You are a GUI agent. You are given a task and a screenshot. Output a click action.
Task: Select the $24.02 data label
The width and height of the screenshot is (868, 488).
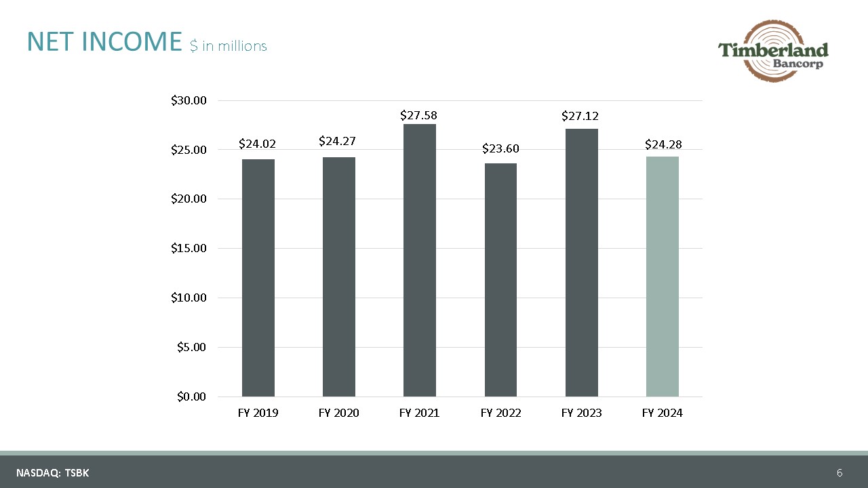pos(257,144)
